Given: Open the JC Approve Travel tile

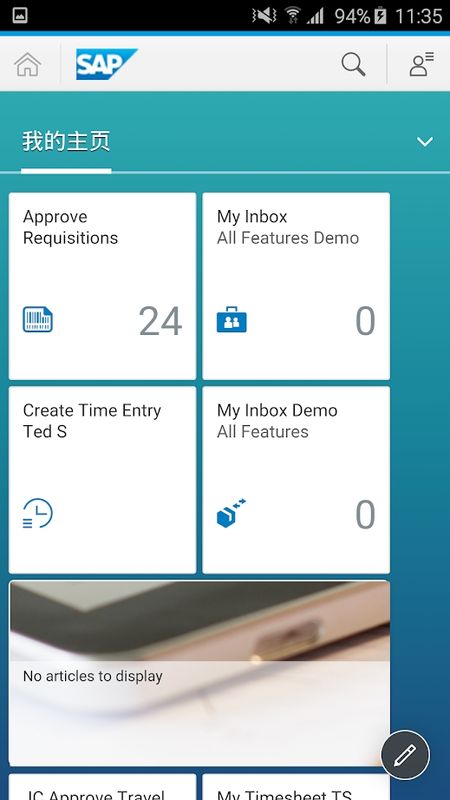Looking at the screenshot, I should click(102, 787).
